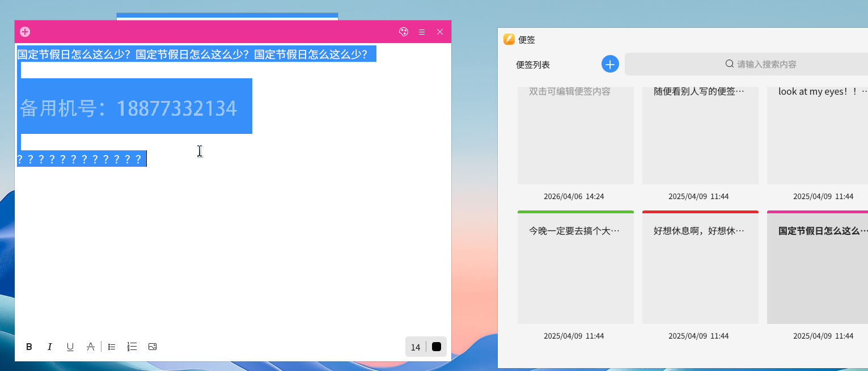
Task: Click the search magnifier icon
Action: (x=730, y=64)
